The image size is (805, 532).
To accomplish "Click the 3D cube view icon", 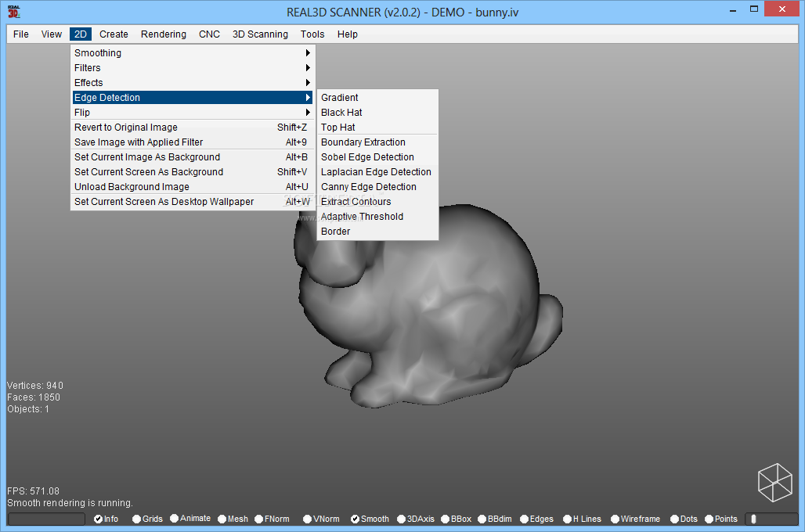I will pos(775,482).
